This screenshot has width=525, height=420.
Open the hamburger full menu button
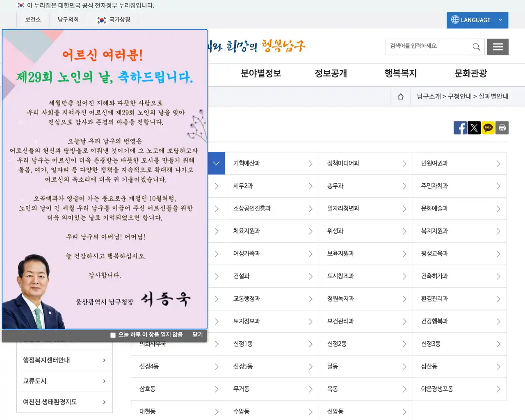498,47
